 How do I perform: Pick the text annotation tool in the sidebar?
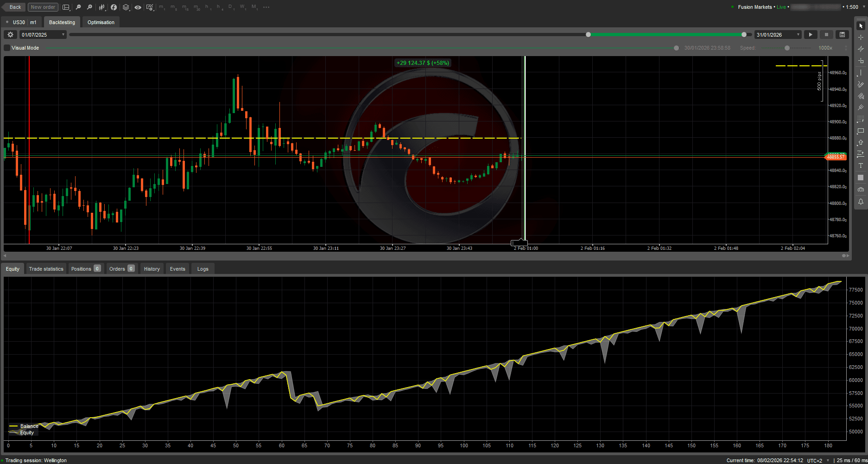coord(861,165)
